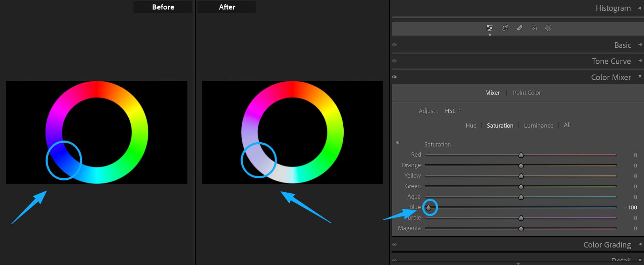Select the Edit sliders tool icon
Image resolution: width=644 pixels, height=265 pixels.
489,28
